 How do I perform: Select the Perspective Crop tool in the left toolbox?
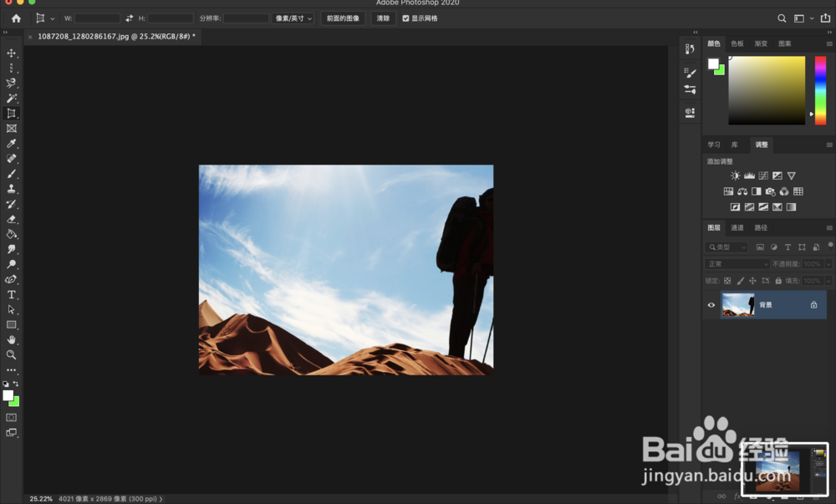click(x=11, y=114)
